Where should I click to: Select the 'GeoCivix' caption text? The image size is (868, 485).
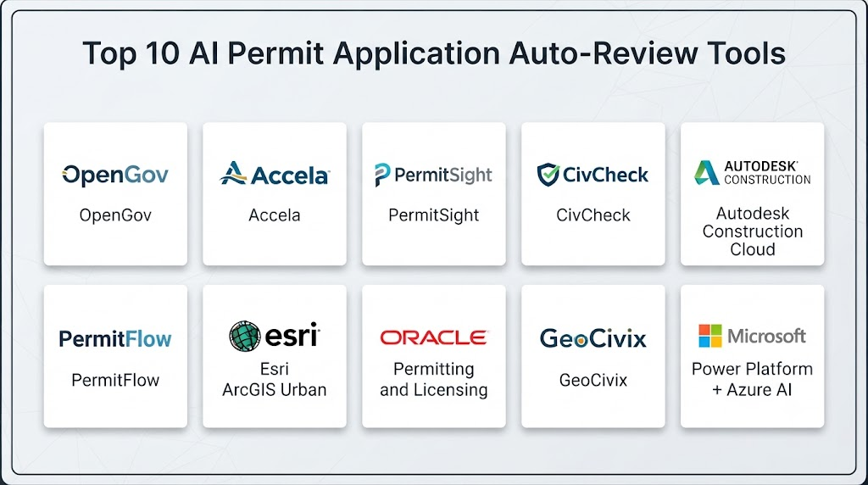(593, 381)
